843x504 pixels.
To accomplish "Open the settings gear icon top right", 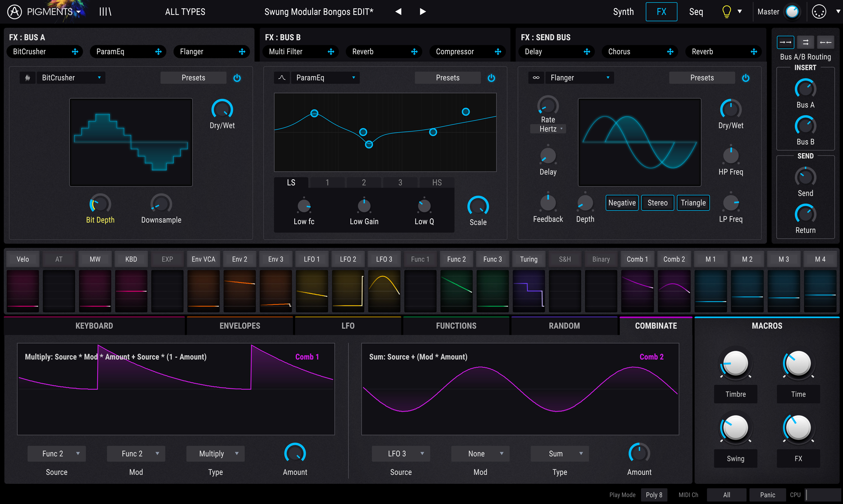I will [819, 12].
